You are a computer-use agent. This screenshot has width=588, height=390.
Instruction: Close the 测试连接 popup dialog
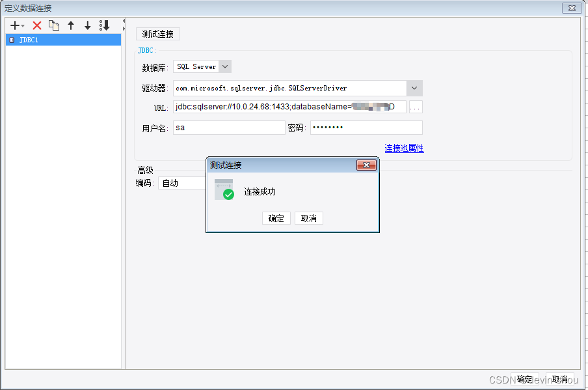point(366,165)
